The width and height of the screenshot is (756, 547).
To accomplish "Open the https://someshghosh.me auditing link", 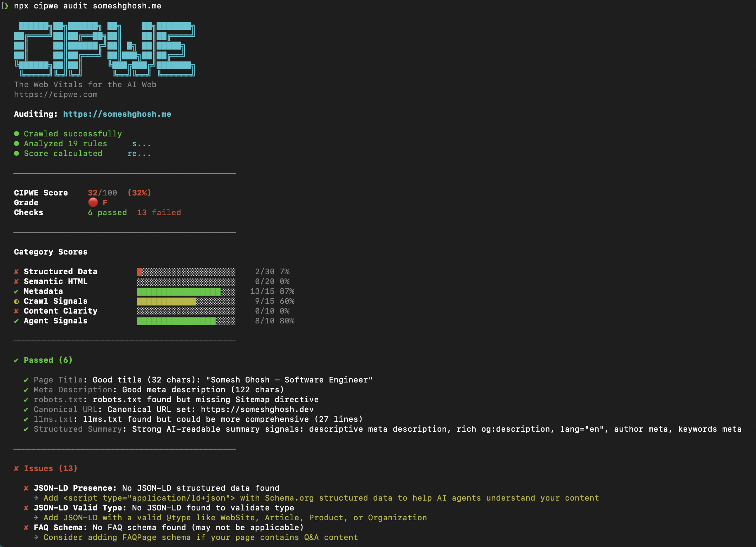I will (x=117, y=114).
